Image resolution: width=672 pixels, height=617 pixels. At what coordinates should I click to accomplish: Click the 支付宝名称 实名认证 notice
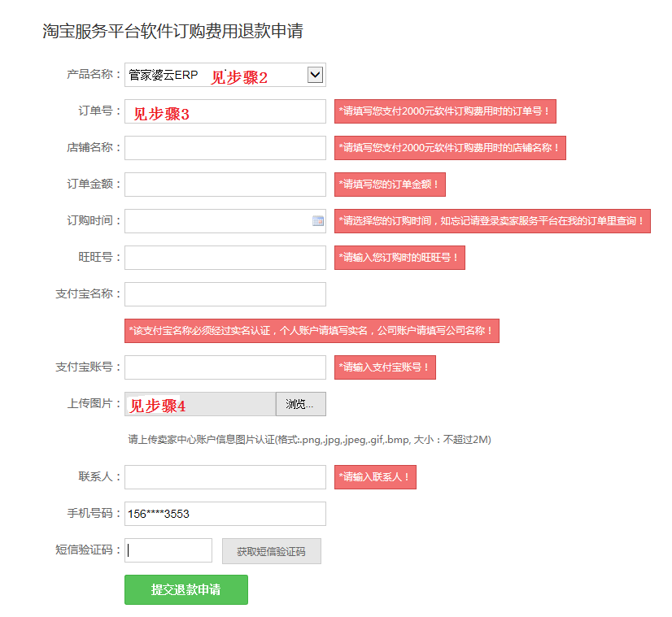click(x=312, y=331)
